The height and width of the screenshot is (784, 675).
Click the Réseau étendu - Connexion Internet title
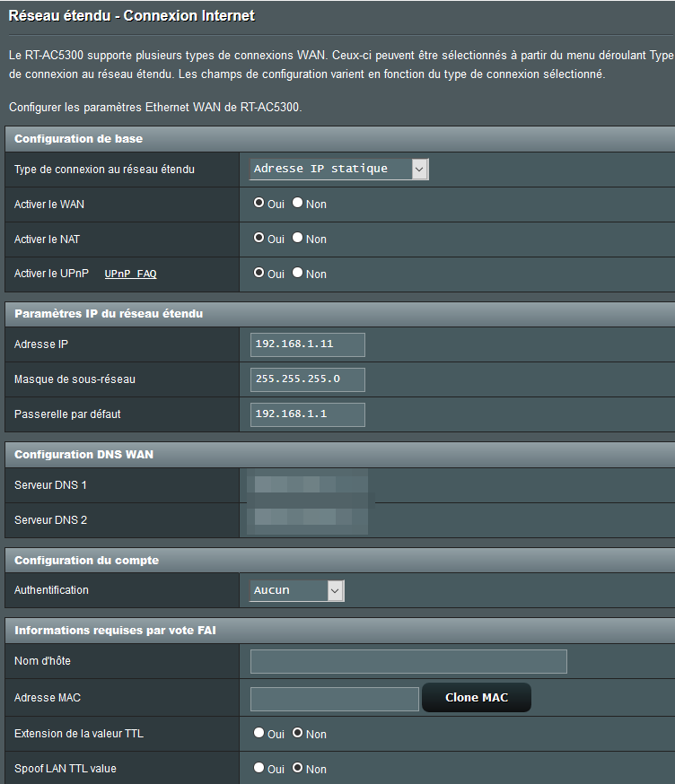tap(132, 16)
